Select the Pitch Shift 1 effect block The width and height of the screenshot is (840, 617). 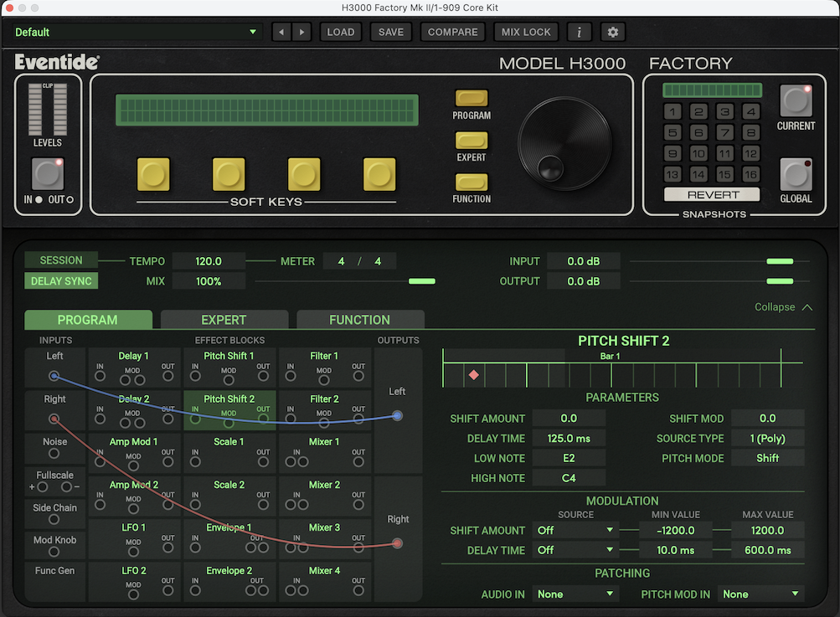click(229, 368)
